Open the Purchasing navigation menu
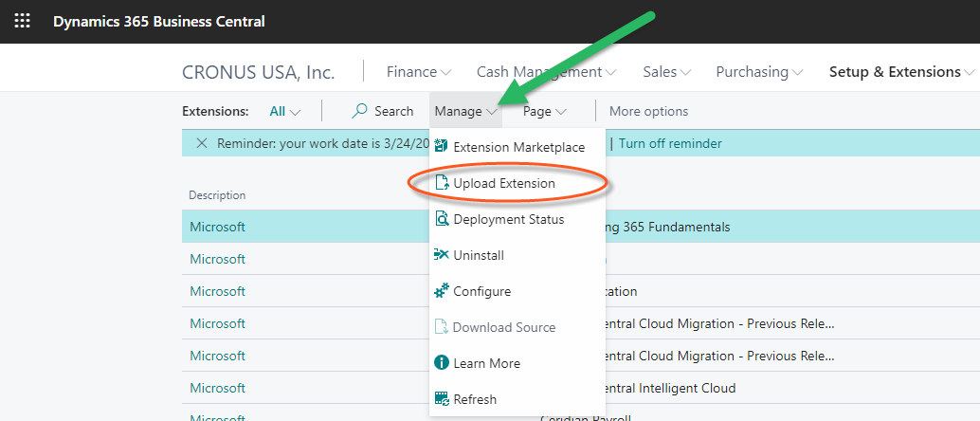 [759, 72]
